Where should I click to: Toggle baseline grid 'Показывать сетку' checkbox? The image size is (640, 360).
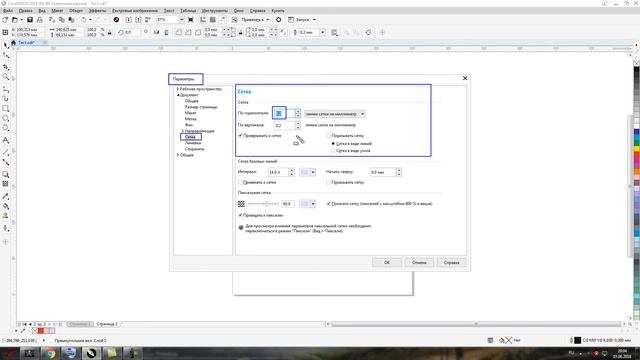coord(329,182)
